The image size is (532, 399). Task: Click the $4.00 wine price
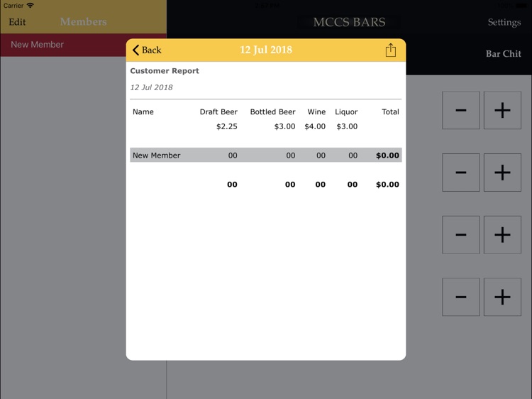(315, 126)
